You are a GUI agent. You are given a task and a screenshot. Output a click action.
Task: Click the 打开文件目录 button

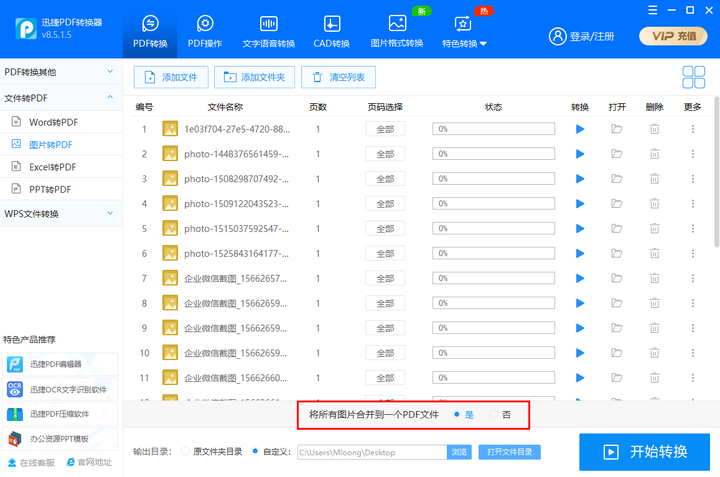click(509, 452)
